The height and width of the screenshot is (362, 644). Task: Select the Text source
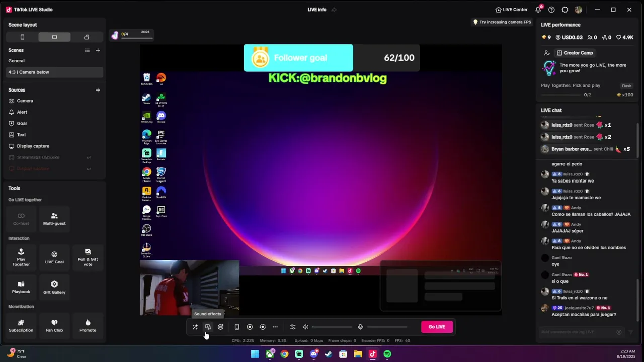click(54, 135)
